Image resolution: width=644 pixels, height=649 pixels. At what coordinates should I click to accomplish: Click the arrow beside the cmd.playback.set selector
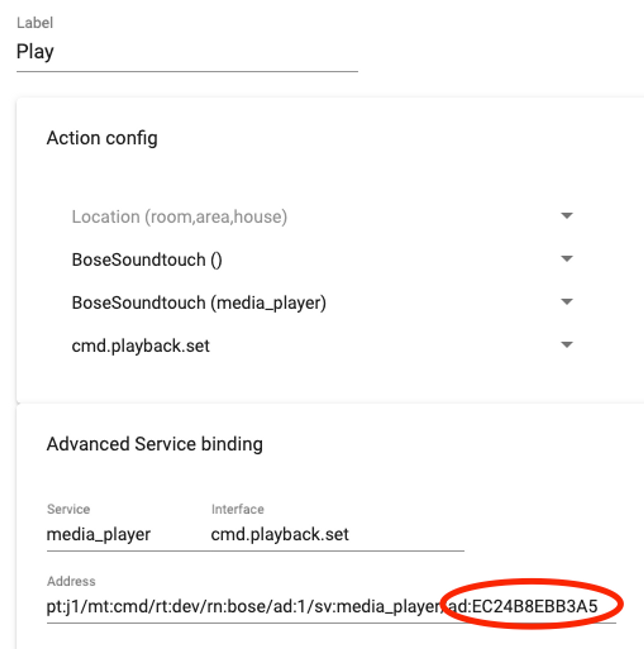pos(567,345)
